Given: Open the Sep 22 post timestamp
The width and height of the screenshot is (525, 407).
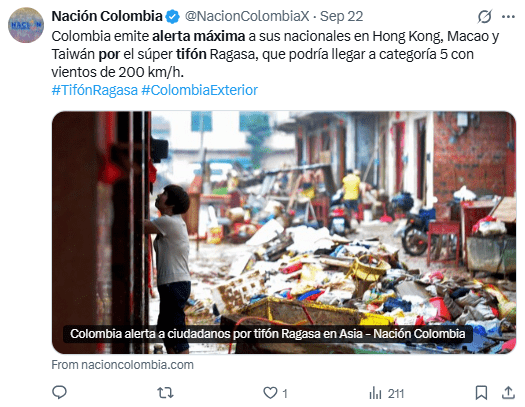Looking at the screenshot, I should [341, 16].
